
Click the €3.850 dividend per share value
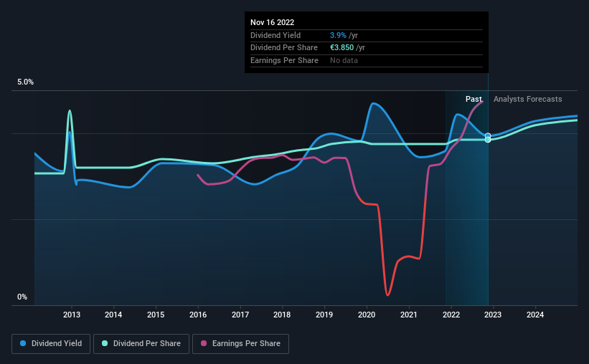341,48
